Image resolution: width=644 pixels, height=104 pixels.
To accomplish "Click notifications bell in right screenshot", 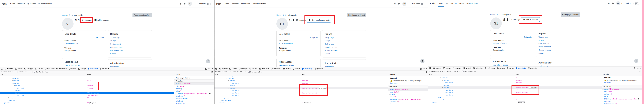I will [x=609, y=3].
